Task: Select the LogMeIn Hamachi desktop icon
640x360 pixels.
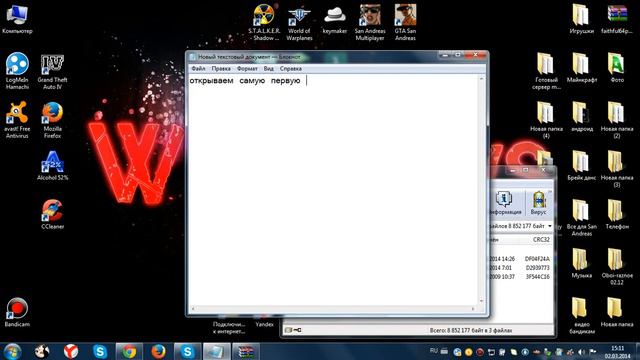Action: (x=17, y=71)
